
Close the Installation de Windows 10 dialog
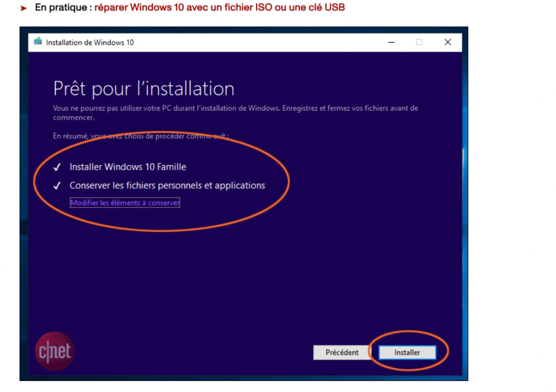pyautogui.click(x=448, y=42)
